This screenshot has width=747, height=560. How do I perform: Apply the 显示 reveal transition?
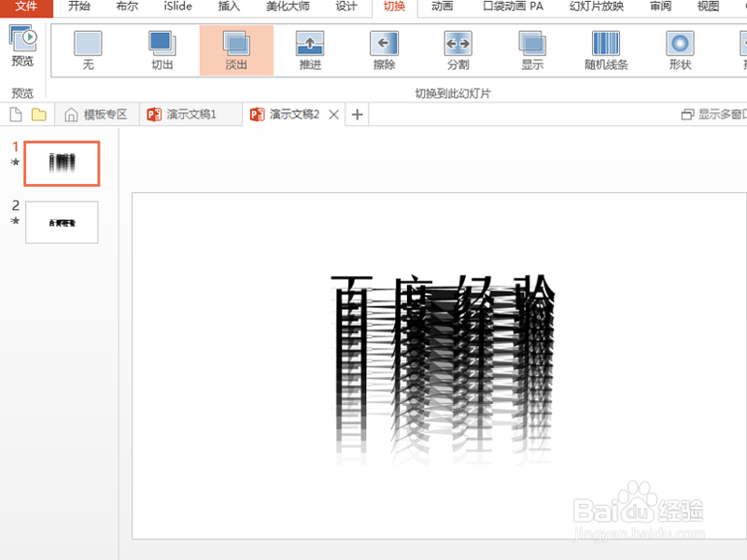click(x=532, y=50)
